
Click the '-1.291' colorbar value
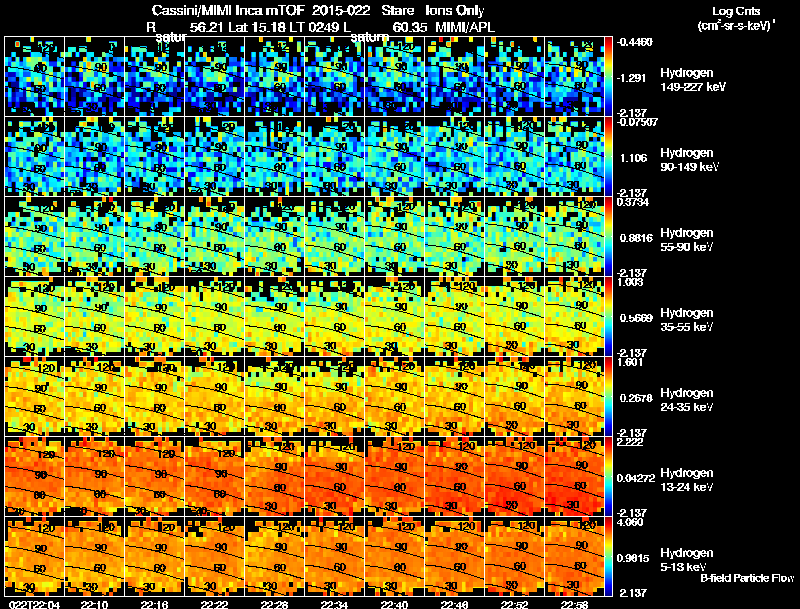(632, 78)
